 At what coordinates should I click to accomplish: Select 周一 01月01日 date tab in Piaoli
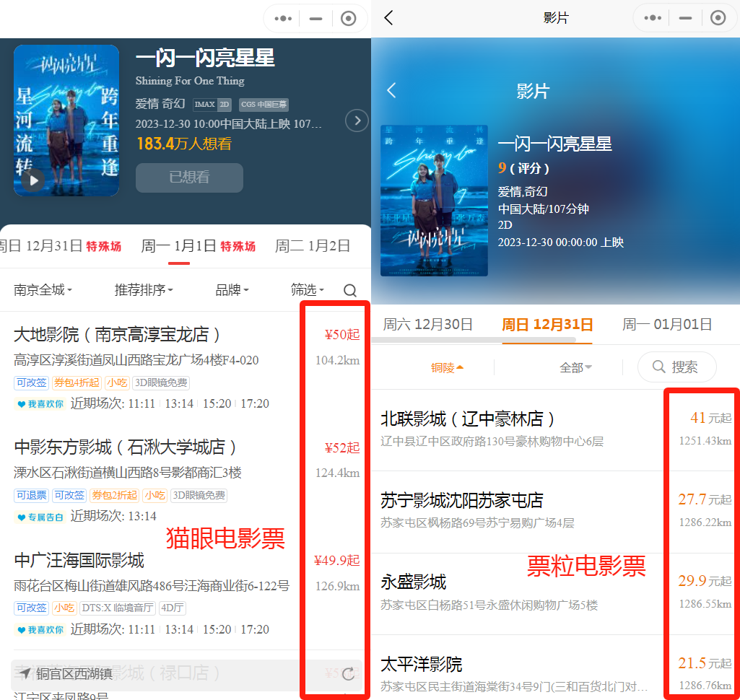(x=667, y=325)
